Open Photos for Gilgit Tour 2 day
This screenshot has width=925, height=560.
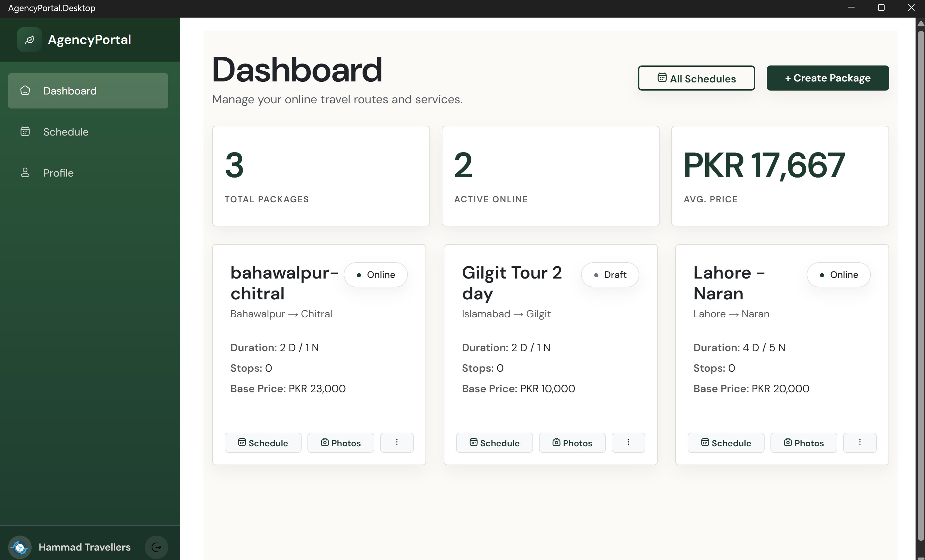tap(572, 443)
